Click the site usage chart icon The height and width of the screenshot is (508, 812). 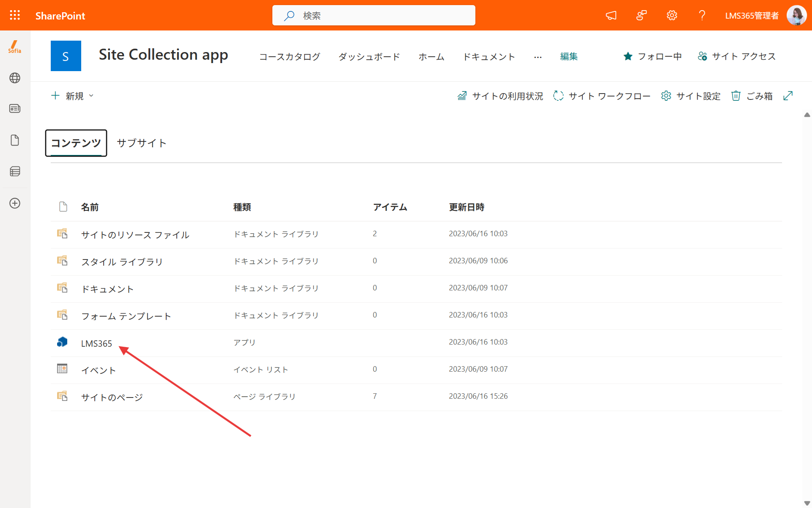point(462,96)
